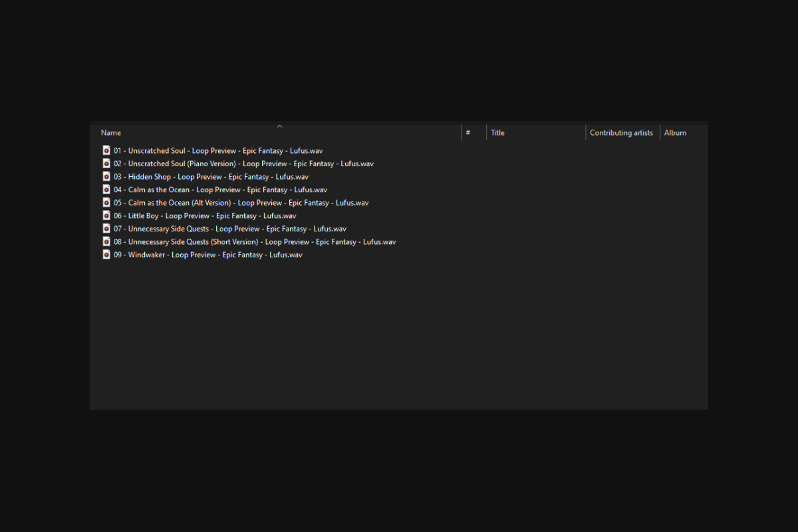Image resolution: width=798 pixels, height=532 pixels.
Task: Click the Title column header
Action: [x=497, y=132]
